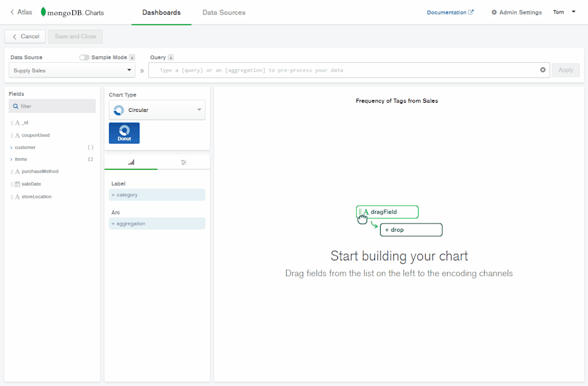588x386 pixels.
Task: Open the customize panel sliders icon
Action: [183, 162]
